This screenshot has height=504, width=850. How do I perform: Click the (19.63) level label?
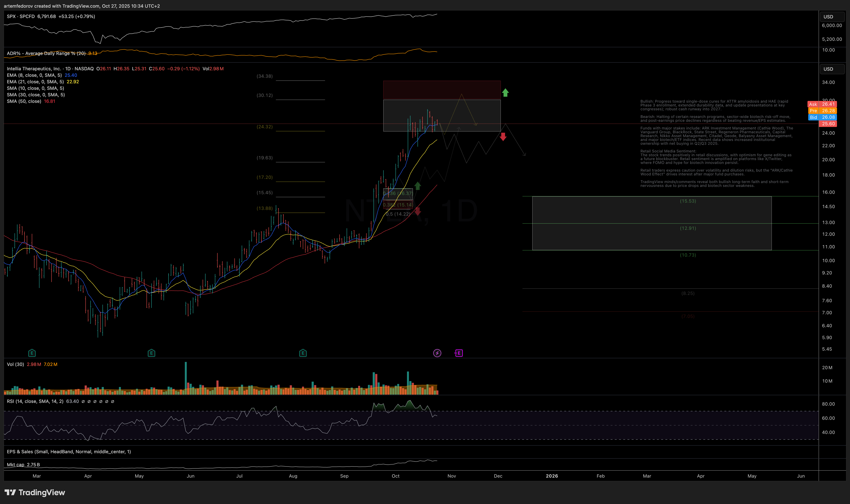point(264,158)
